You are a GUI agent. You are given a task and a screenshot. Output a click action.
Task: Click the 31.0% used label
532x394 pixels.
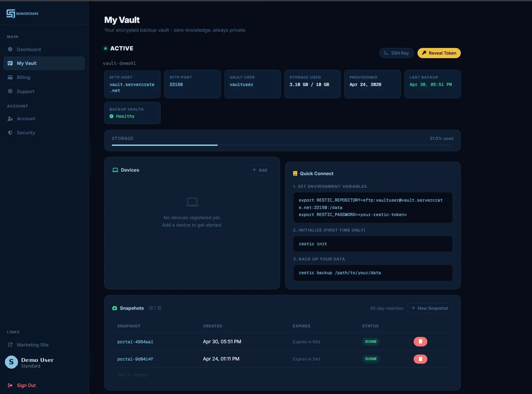pos(441,138)
